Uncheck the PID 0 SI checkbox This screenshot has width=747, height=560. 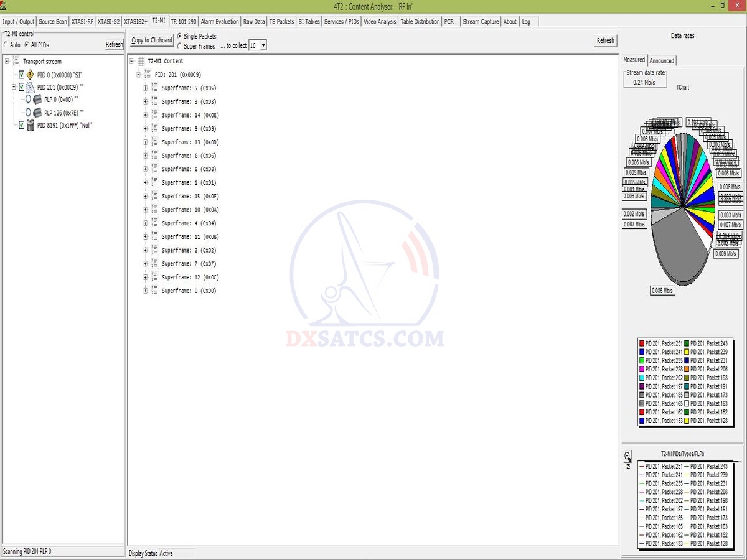coord(21,75)
